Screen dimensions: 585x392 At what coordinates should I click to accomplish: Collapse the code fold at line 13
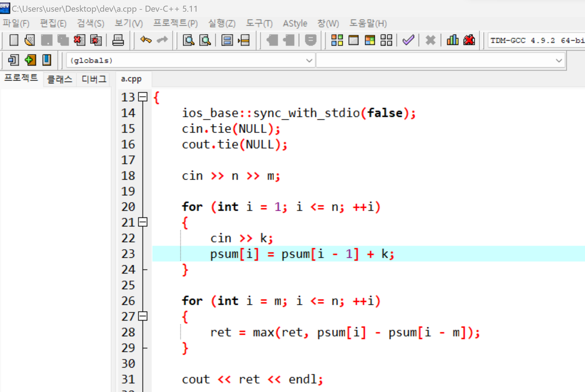point(143,97)
